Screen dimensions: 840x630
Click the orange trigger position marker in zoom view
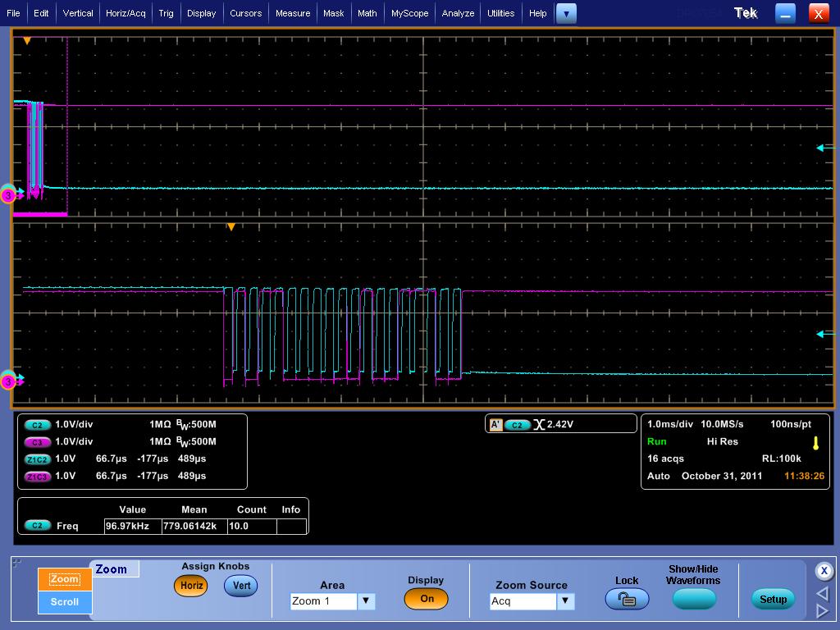tap(231, 227)
